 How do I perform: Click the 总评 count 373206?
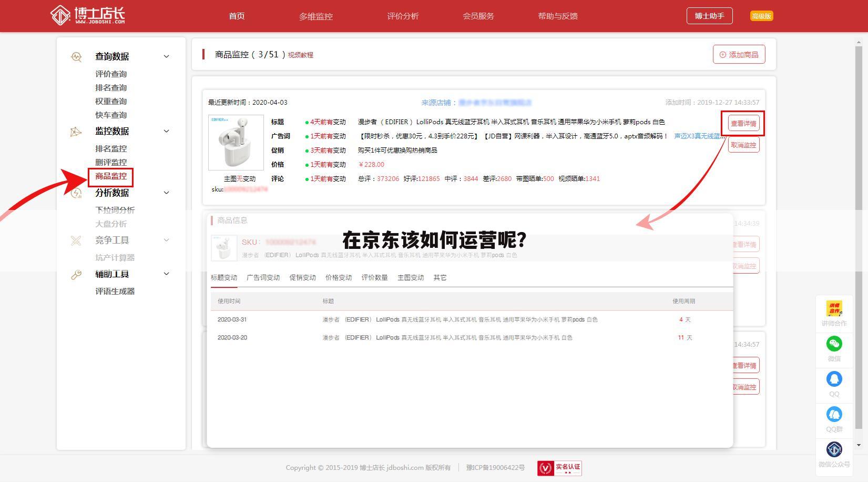[388, 179]
